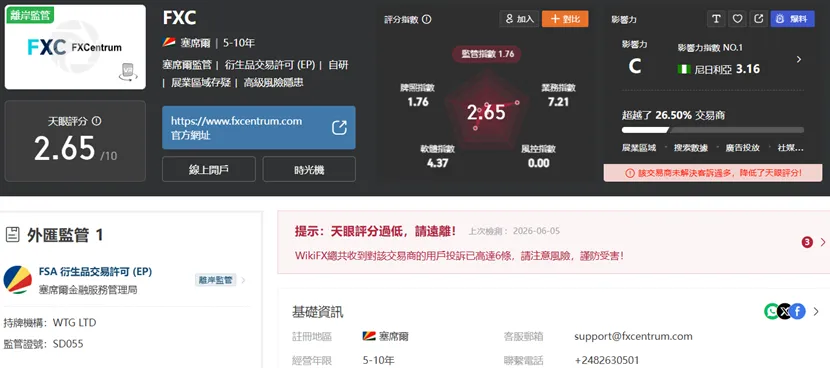This screenshot has width=830, height=368.
Task: Click the blue 爆料 button
Action: click(792, 19)
